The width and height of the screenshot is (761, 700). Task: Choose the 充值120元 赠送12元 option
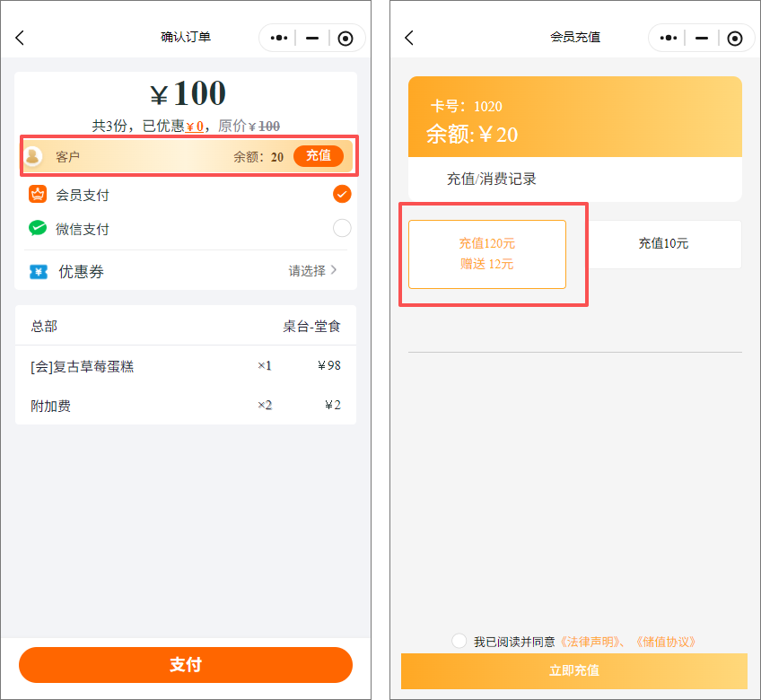(487, 254)
